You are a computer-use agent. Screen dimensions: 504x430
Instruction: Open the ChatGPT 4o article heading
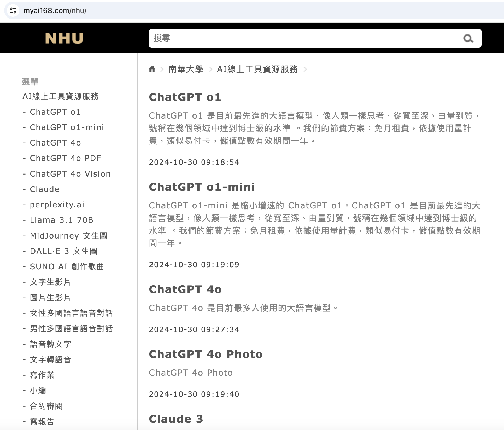click(x=185, y=289)
